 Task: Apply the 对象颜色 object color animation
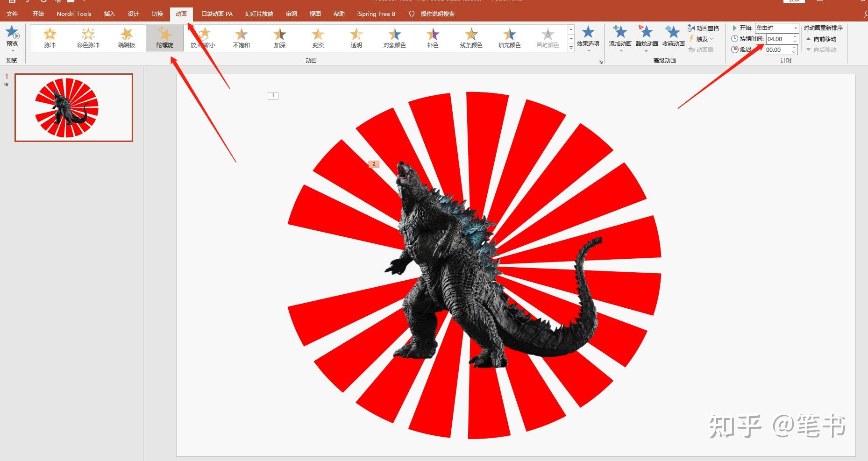pyautogui.click(x=395, y=38)
